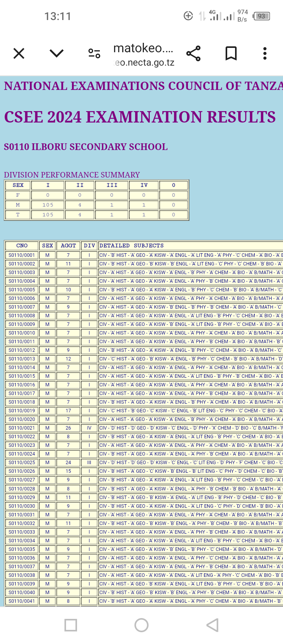Click detailed subjects for S0110/0010
283x644 pixels.
[x=191, y=333]
